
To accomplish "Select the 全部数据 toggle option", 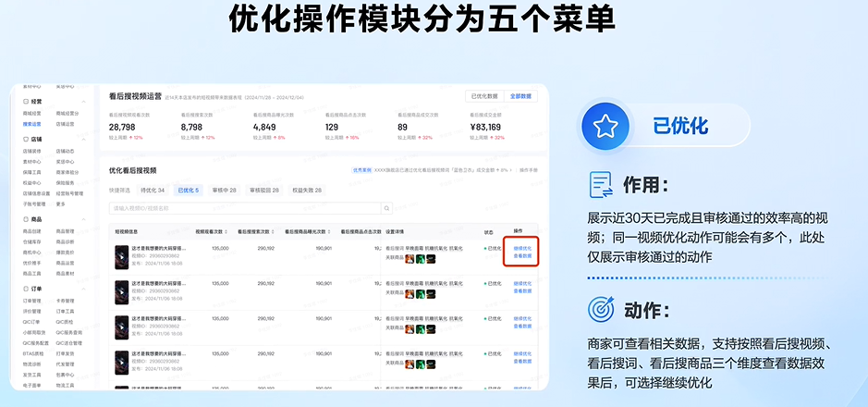I will tap(520, 96).
